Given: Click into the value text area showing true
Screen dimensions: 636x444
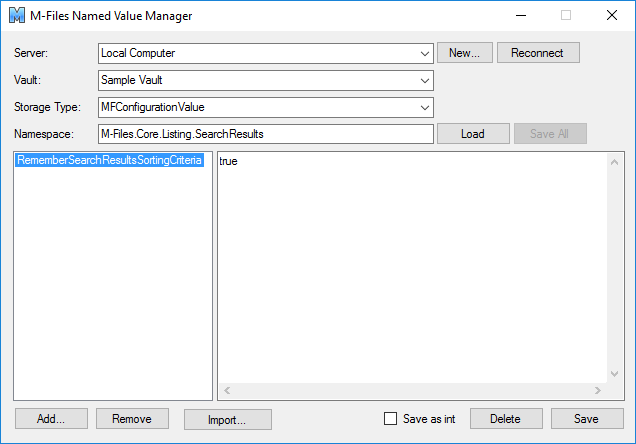Looking at the screenshot, I should tap(413, 268).
